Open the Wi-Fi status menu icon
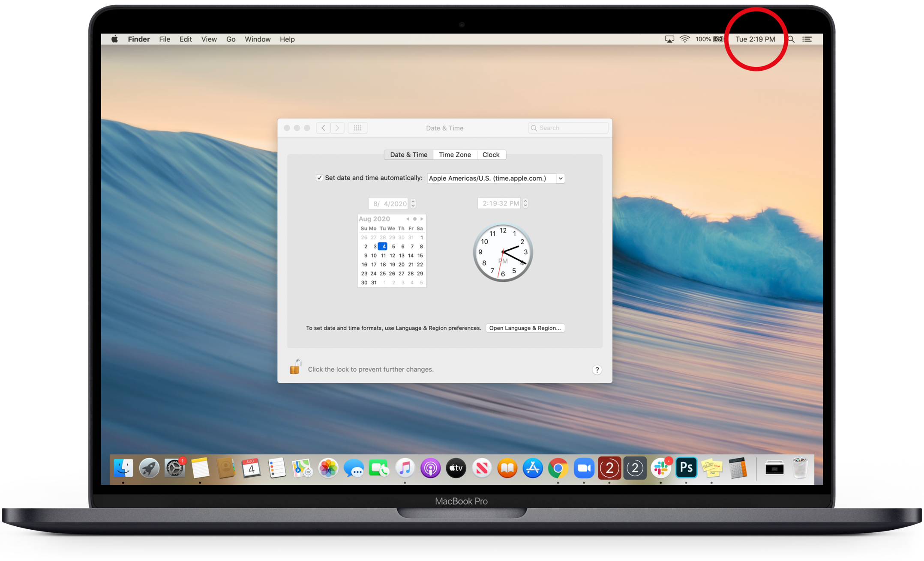Screen dimensions: 924x561 [x=685, y=39]
